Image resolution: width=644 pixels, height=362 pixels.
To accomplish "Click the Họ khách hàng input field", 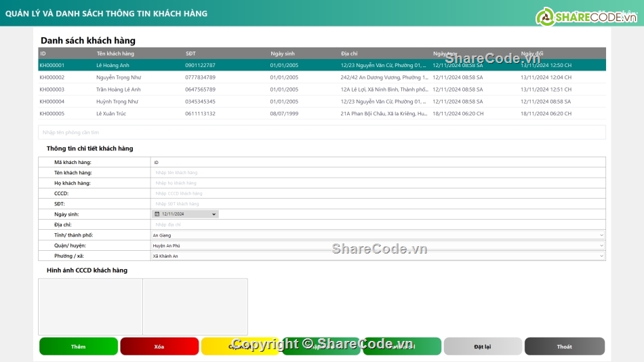I will pos(378,183).
